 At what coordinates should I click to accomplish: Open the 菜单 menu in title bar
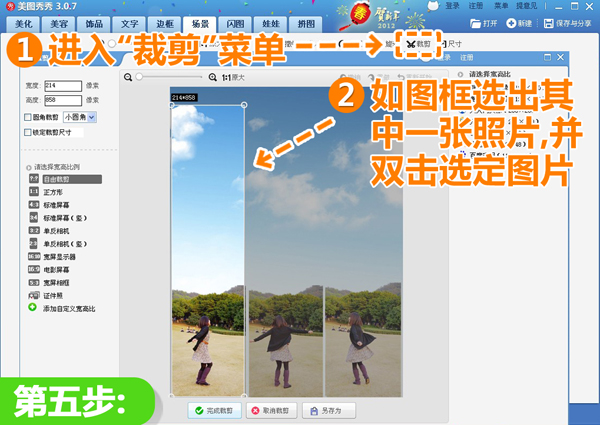pos(501,6)
